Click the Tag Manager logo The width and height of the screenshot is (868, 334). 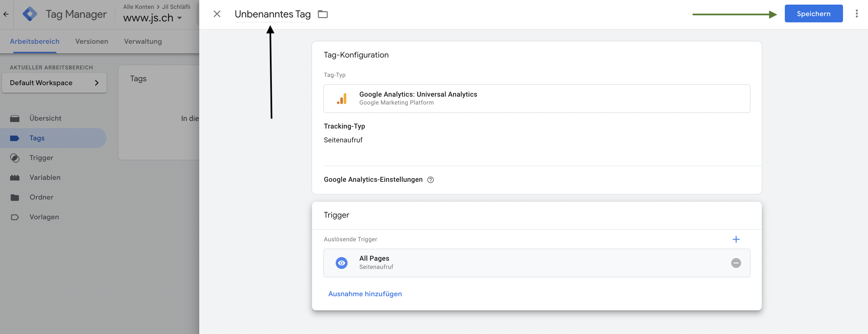tap(30, 14)
